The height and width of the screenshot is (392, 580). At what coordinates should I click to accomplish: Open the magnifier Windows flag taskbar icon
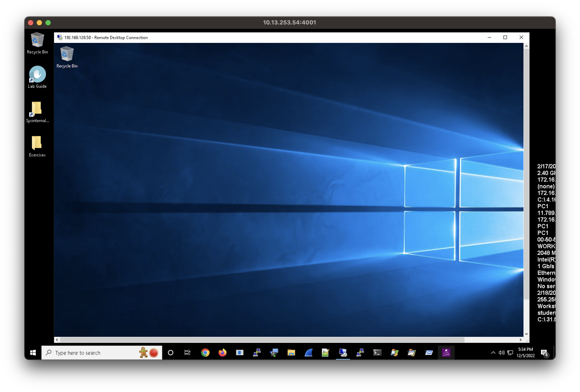[394, 352]
